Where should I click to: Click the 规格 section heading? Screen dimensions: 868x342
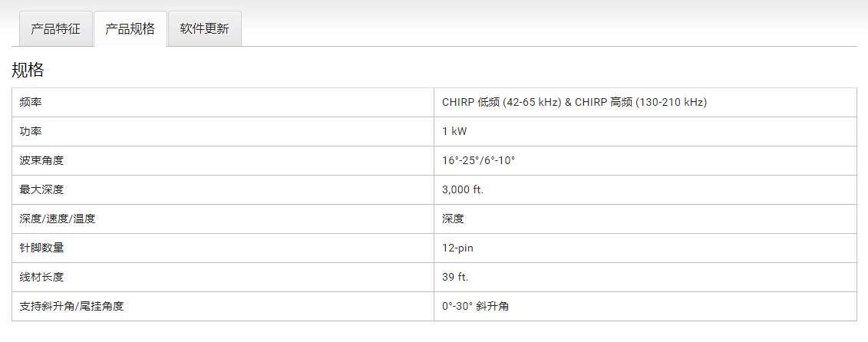tap(28, 70)
